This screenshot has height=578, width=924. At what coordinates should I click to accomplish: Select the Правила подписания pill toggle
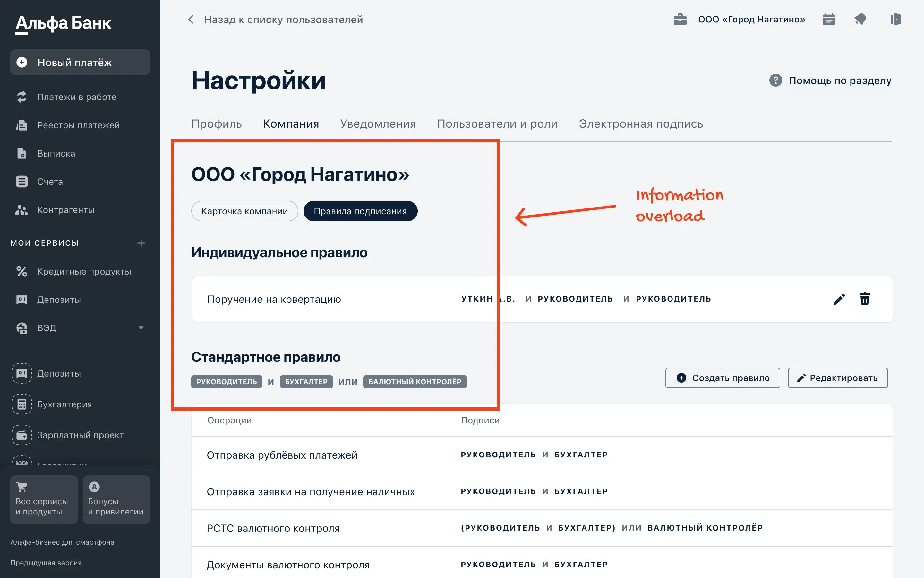pyautogui.click(x=360, y=211)
